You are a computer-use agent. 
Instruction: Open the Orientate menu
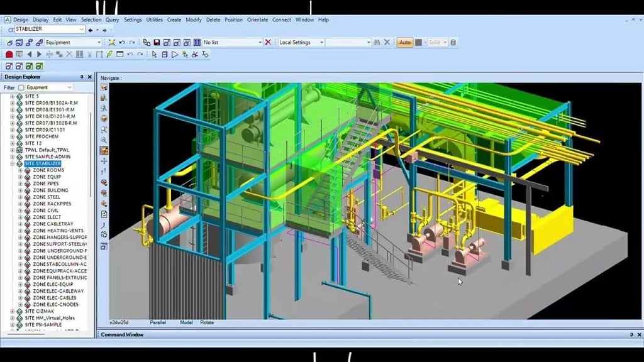[257, 19]
